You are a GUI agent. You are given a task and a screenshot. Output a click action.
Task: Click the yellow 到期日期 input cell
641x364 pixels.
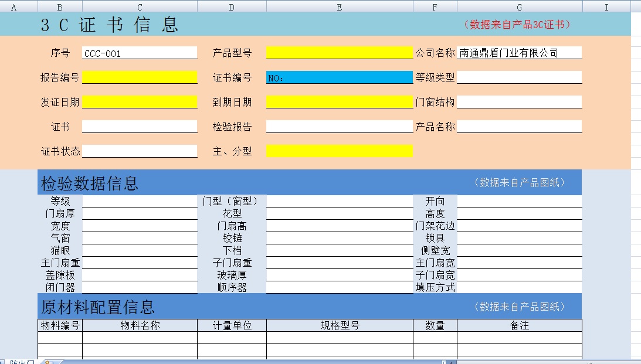pos(340,102)
